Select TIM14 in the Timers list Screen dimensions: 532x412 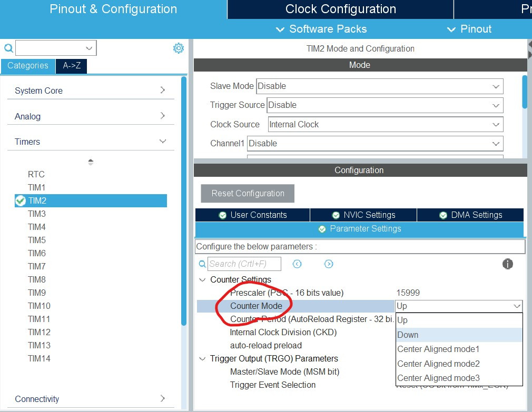coord(39,358)
